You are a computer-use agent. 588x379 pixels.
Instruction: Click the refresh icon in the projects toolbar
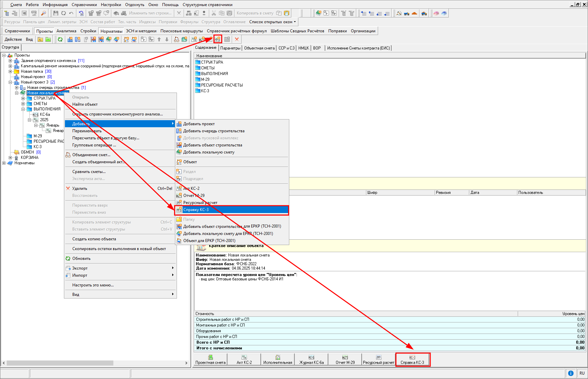60,39
